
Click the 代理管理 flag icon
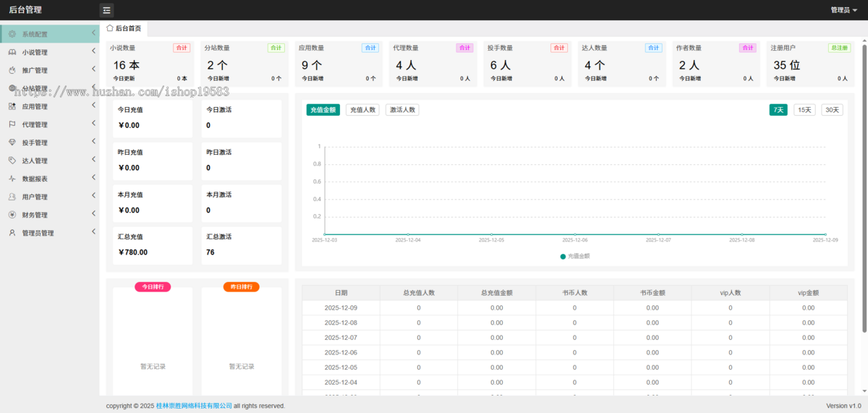pyautogui.click(x=12, y=124)
